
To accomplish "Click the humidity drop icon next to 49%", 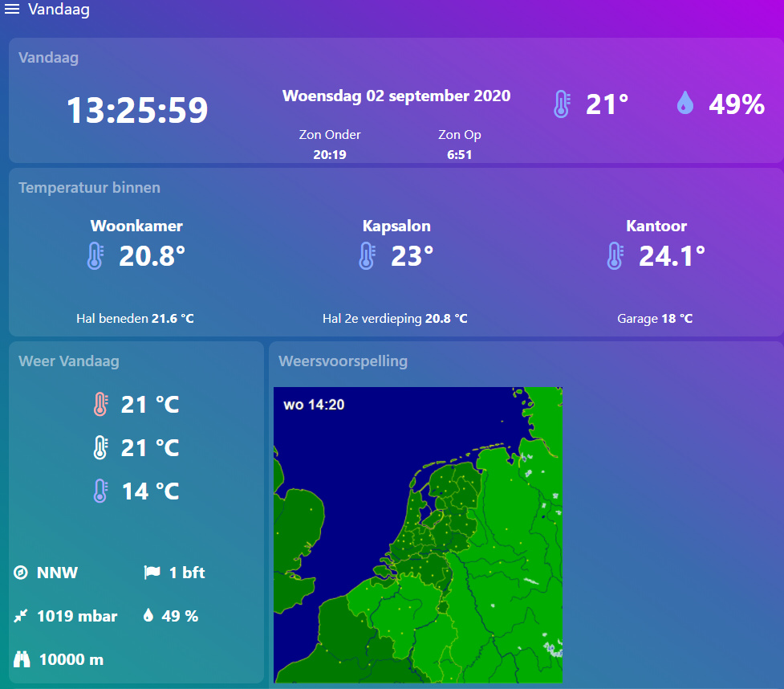I will coord(685,103).
